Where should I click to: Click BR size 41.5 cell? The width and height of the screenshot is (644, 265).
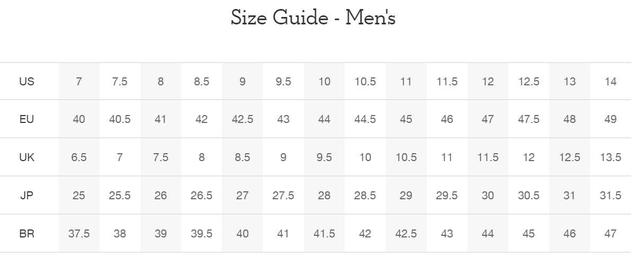[x=324, y=233]
